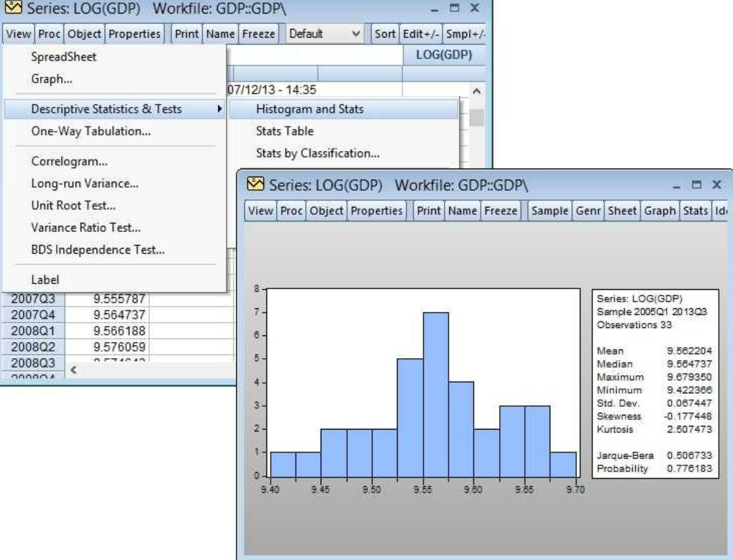Image resolution: width=733 pixels, height=560 pixels.
Task: Select the 2007Q4 row label
Action: (33, 315)
